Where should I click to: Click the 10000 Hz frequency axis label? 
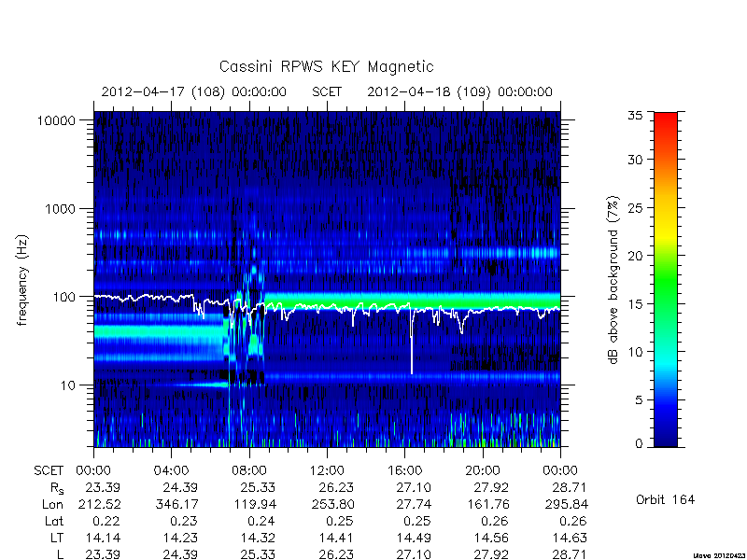pos(56,120)
